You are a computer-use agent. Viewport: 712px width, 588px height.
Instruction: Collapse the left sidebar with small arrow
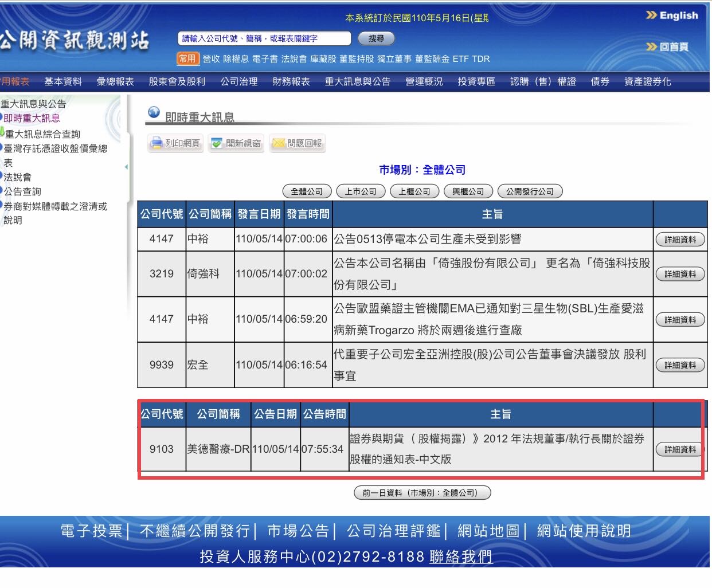pos(126,167)
